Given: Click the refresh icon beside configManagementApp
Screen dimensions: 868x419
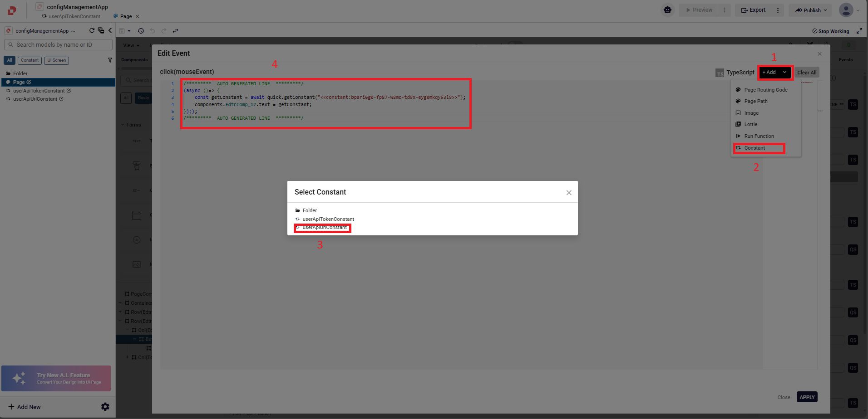Looking at the screenshot, I should (x=92, y=30).
